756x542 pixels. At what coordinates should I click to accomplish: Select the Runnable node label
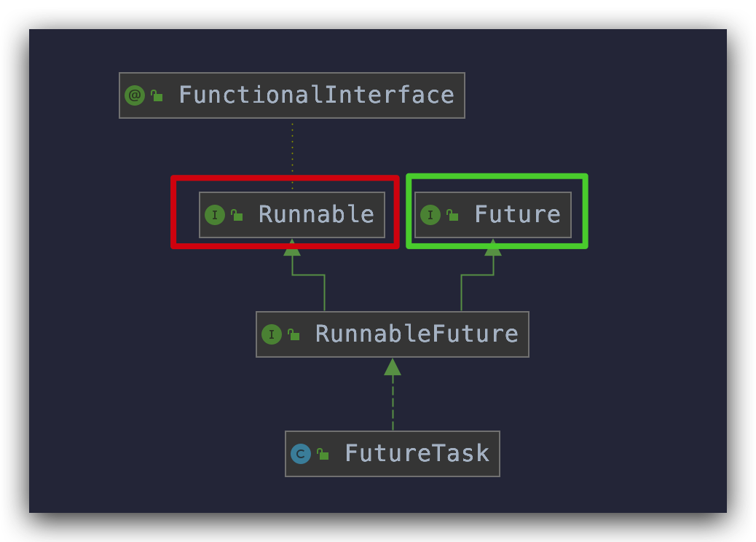(x=315, y=215)
